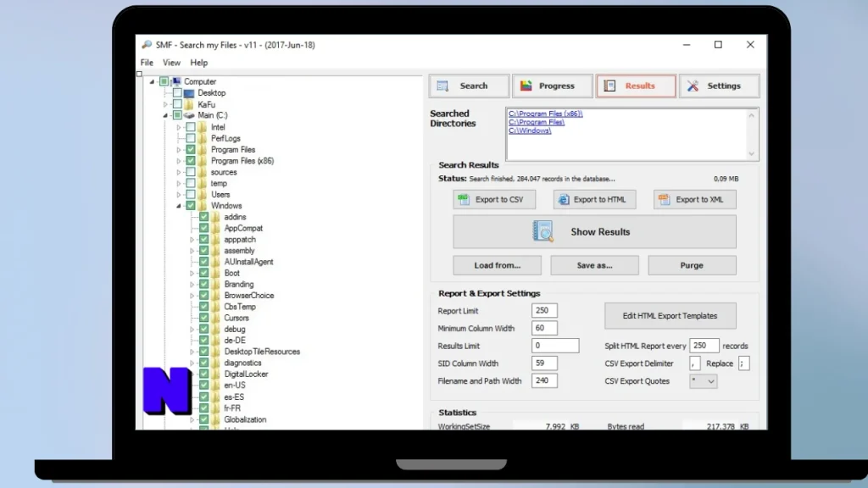Click the Show Results button

tap(594, 232)
